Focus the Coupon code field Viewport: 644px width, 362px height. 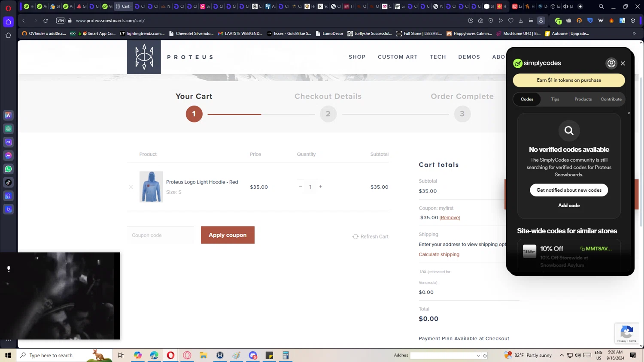(161, 235)
